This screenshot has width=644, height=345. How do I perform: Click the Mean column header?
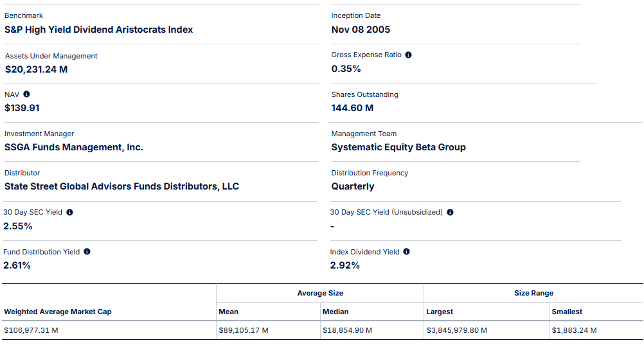coord(228,312)
